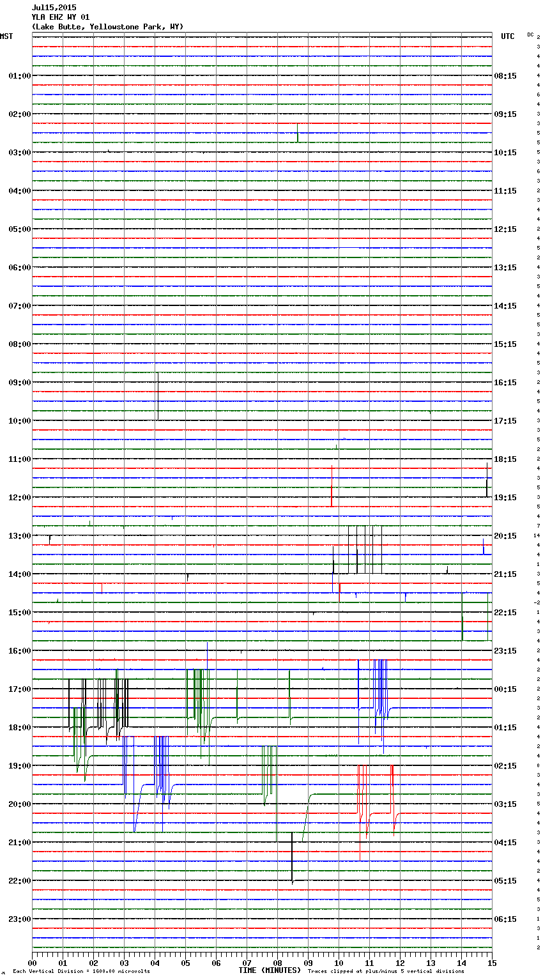
Task: Click the 22:15 UTC time label
Action: (505, 613)
